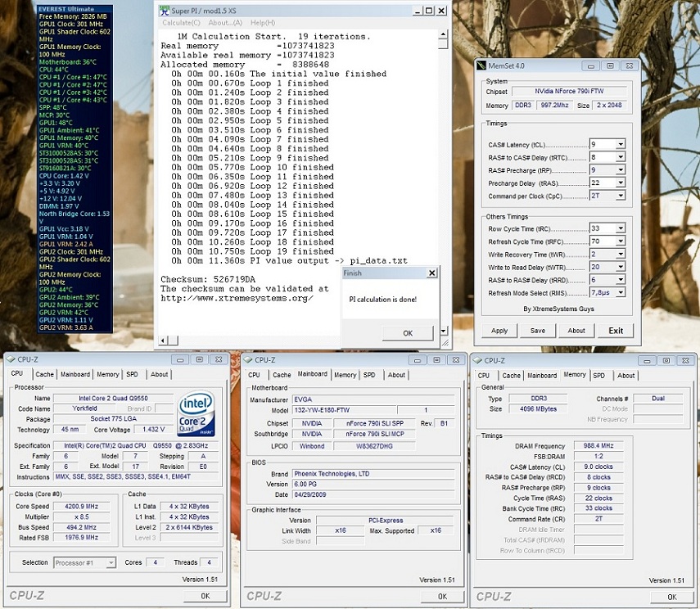This screenshot has height=609, width=700.
Task: Maximize the Super PI window
Action: 428,11
